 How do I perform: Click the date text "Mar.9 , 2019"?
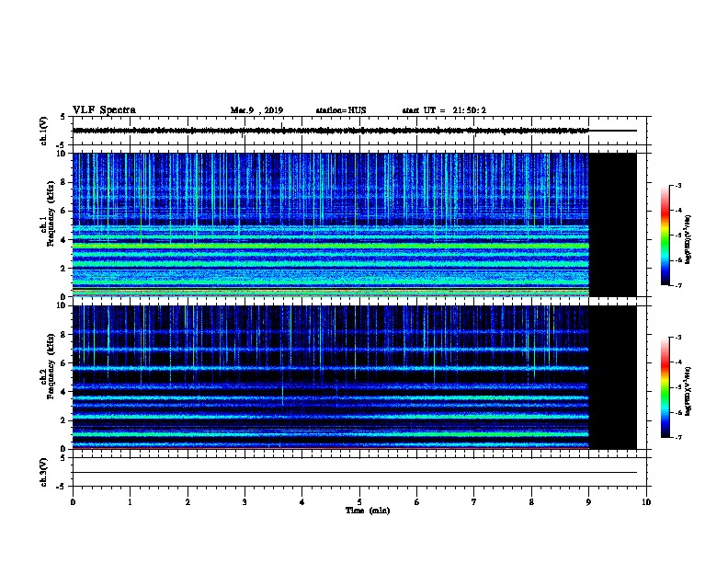[x=256, y=110]
